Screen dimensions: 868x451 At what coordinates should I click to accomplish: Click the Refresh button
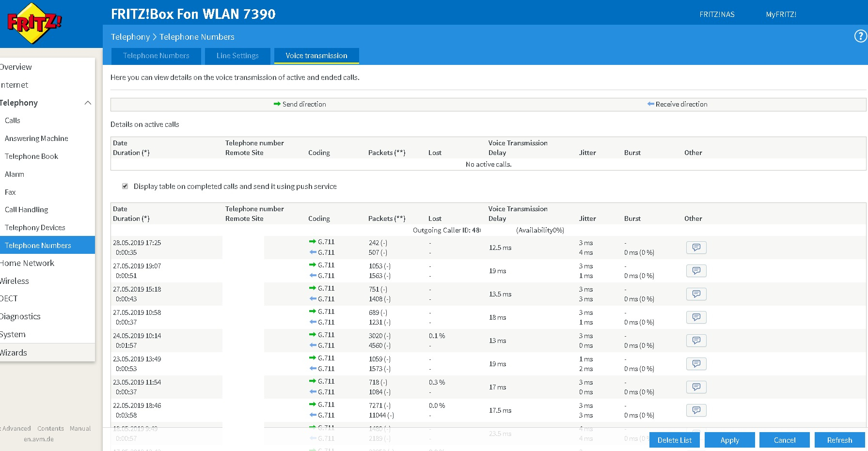[x=839, y=440]
